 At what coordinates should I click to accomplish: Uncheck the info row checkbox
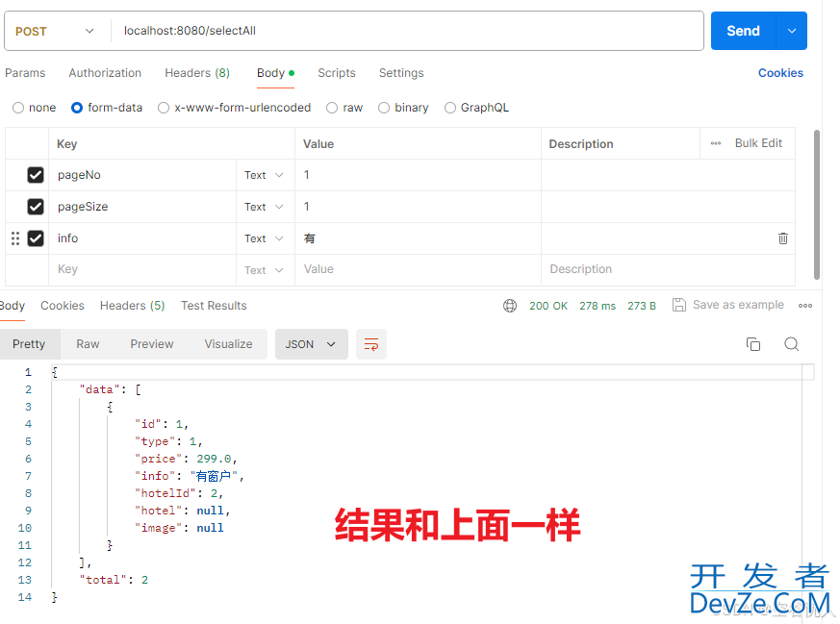pyautogui.click(x=36, y=238)
